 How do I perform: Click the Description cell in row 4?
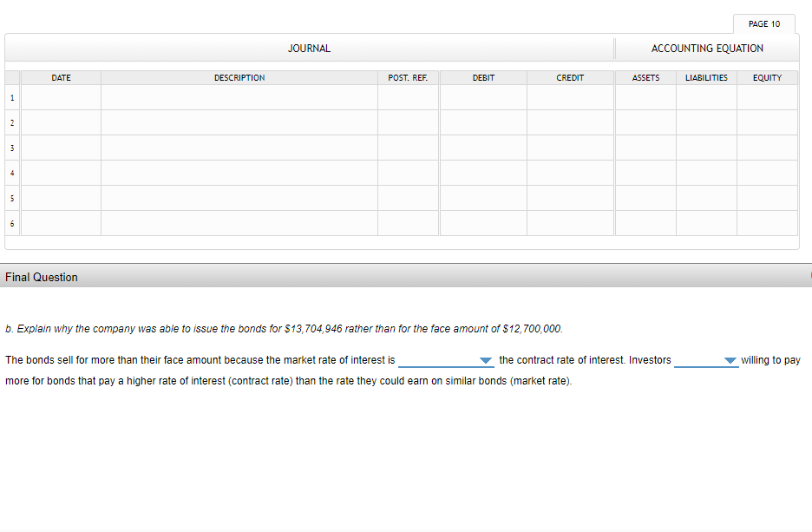pyautogui.click(x=239, y=173)
